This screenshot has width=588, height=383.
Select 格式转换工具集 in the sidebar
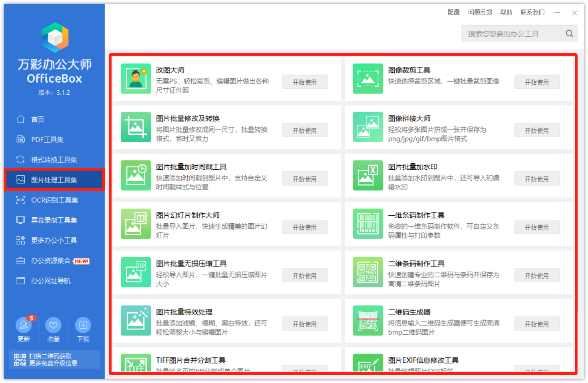54,160
